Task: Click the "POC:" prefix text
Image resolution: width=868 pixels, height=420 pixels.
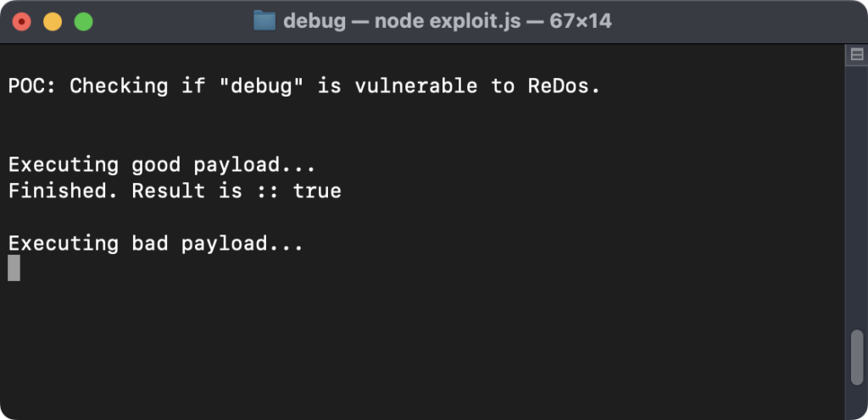Action: 32,86
